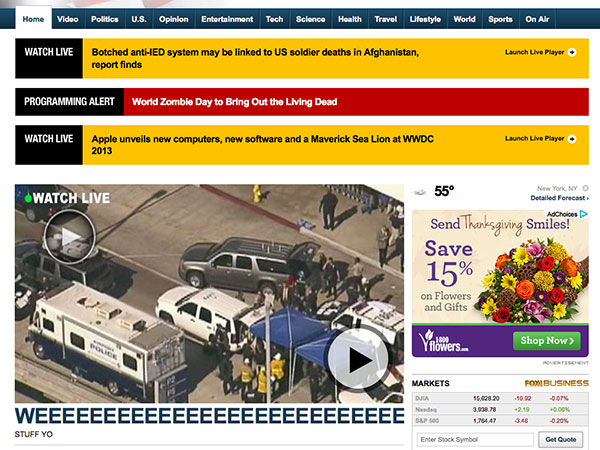Screen dimensions: 600x450
Task: Open the Sports section
Action: coord(500,19)
